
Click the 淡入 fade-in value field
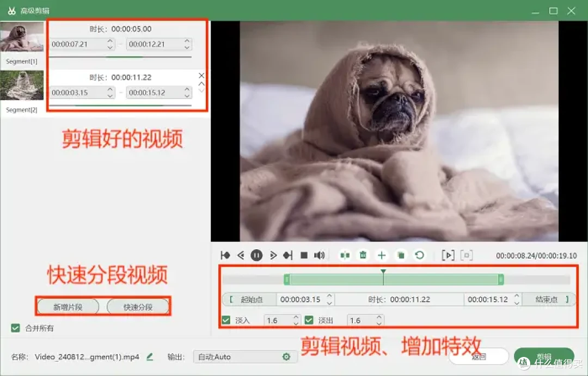point(283,320)
